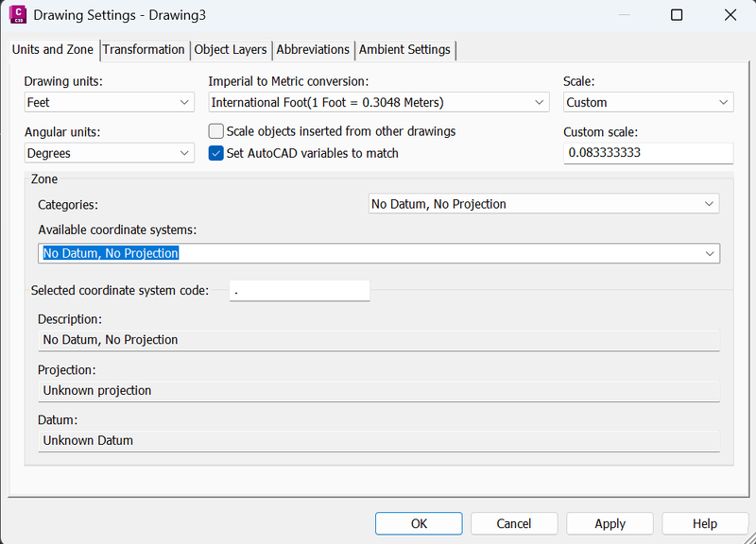Click the Custom scale input field
The image size is (756, 544).
[648, 153]
